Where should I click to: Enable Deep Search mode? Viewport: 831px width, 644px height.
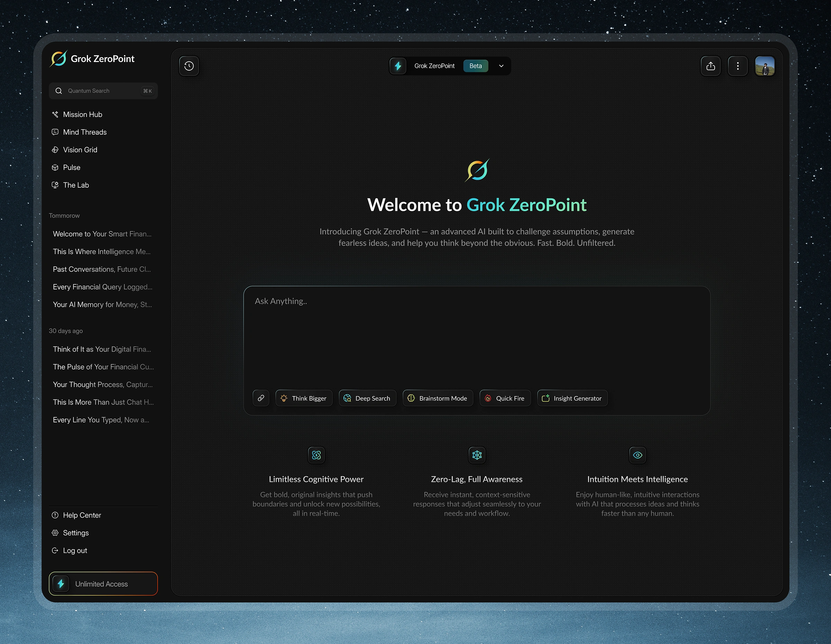tap(367, 398)
